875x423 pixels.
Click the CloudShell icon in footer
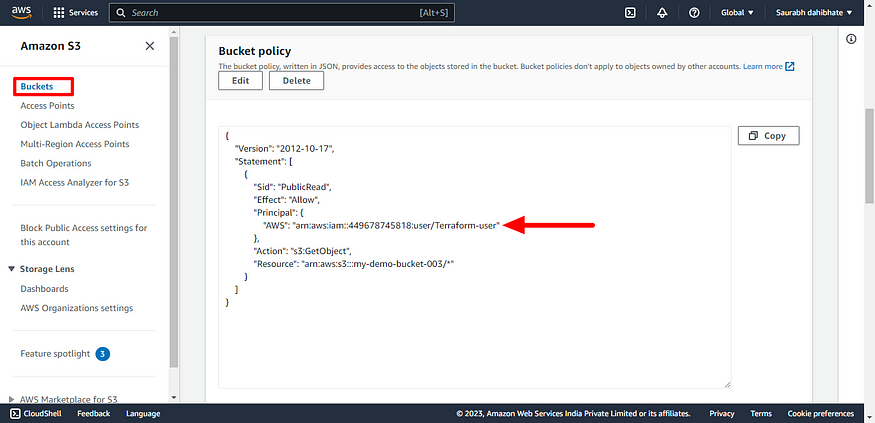(x=16, y=414)
